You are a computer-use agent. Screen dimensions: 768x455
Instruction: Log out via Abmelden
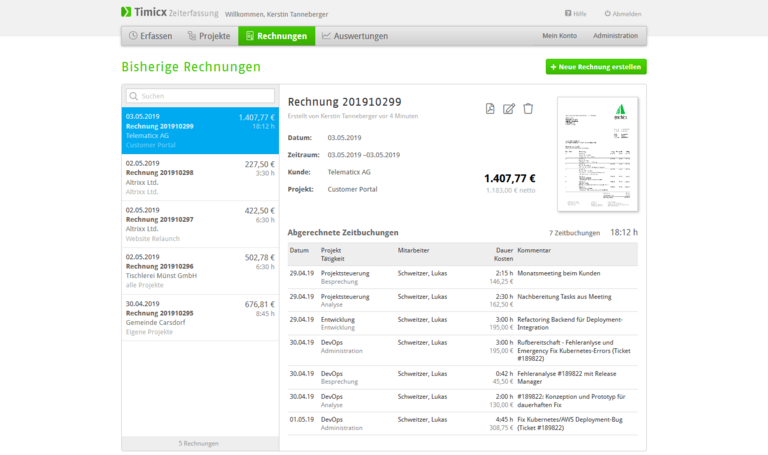623,14
